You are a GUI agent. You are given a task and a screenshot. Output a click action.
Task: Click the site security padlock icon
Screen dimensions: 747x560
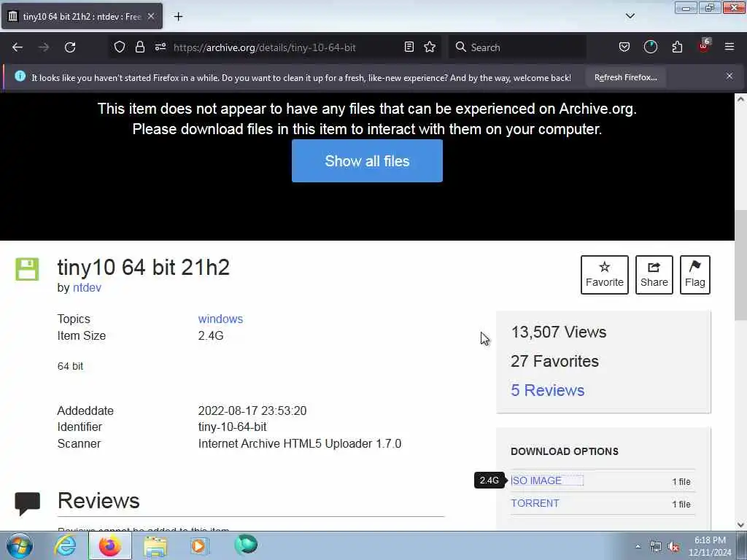point(139,47)
